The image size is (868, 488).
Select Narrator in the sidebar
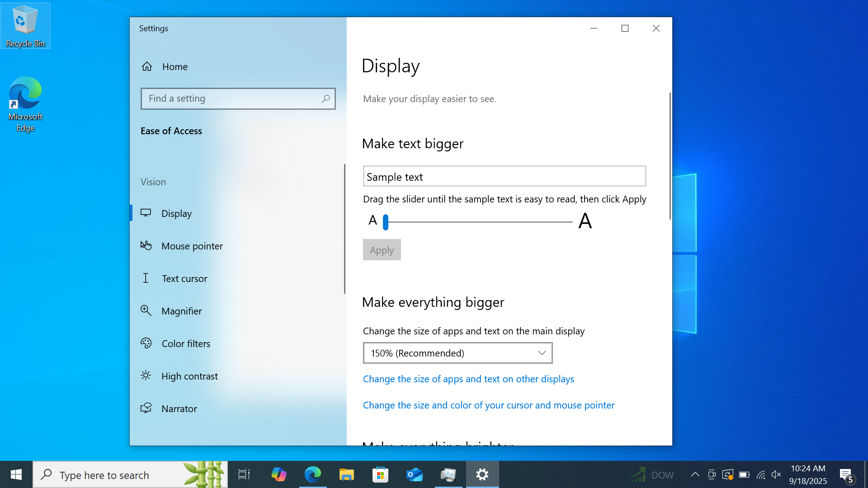tap(179, 408)
